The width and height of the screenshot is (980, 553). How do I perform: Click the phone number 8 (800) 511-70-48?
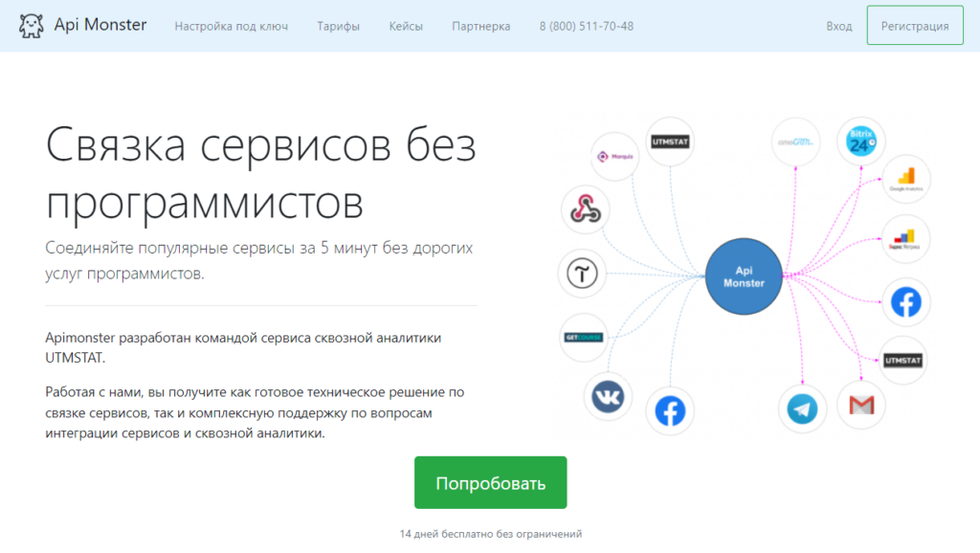(x=587, y=26)
